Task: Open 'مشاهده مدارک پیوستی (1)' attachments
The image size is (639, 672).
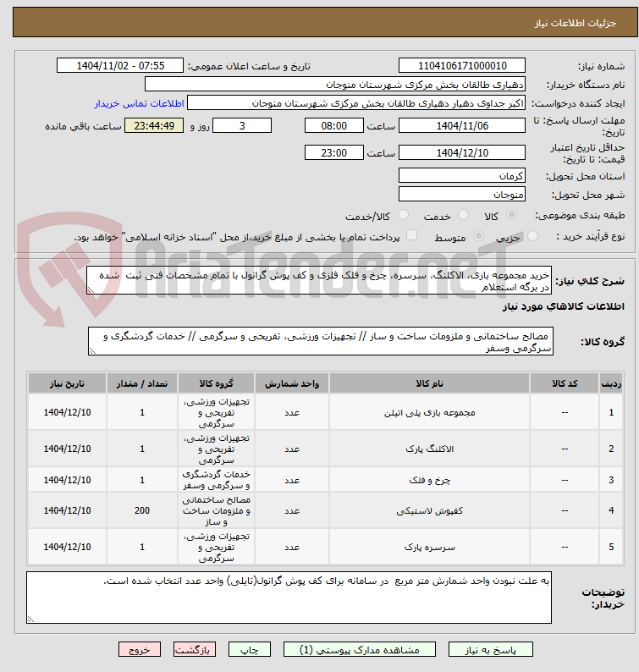Action: pos(359,650)
